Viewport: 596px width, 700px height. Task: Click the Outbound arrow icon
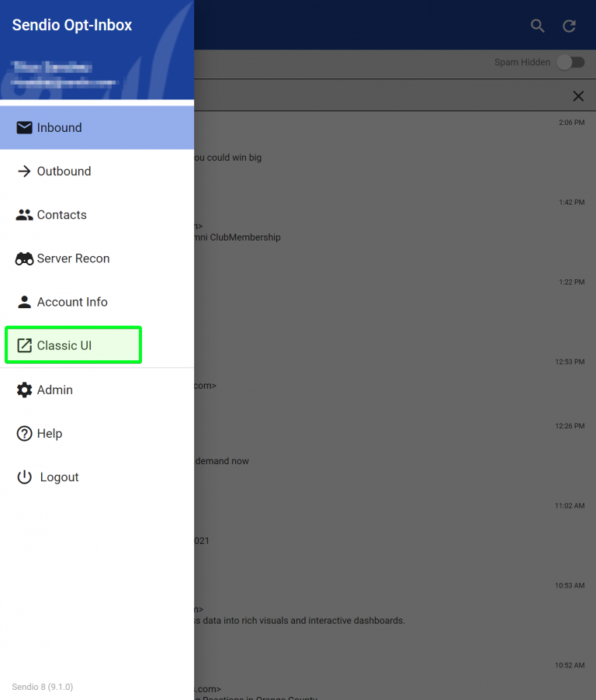click(24, 172)
